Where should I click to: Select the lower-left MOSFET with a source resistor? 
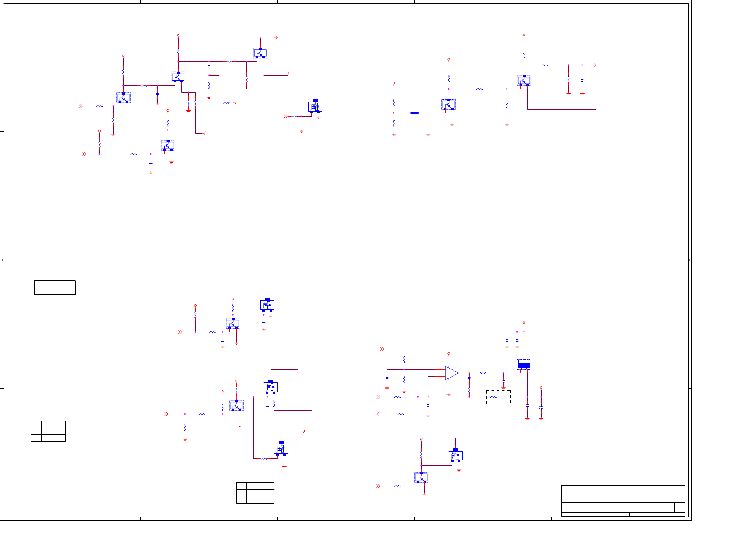pos(271,387)
